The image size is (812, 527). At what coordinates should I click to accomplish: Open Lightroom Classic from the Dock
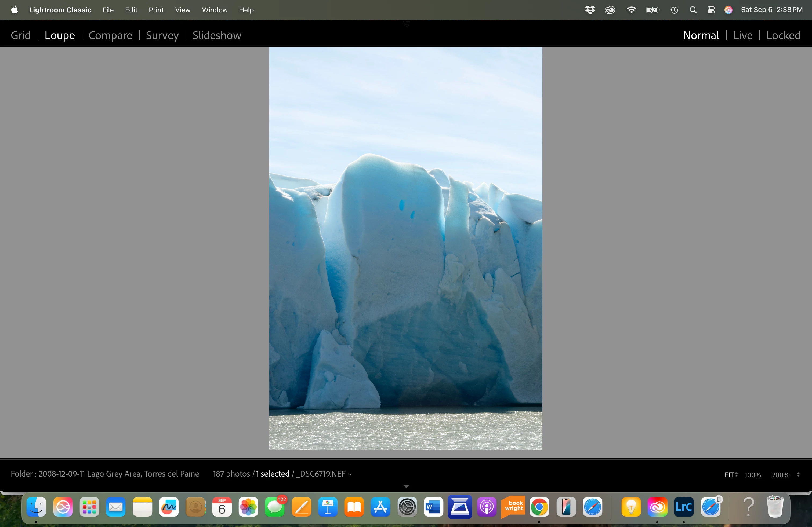pos(684,507)
